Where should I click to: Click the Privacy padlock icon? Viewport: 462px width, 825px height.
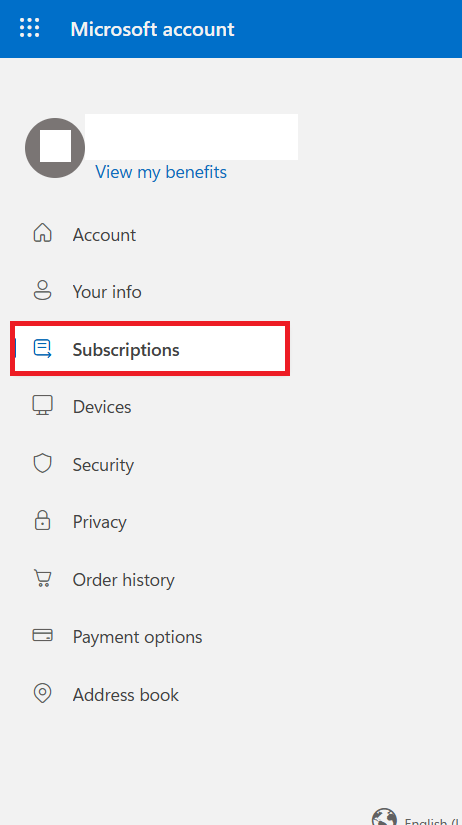43,521
